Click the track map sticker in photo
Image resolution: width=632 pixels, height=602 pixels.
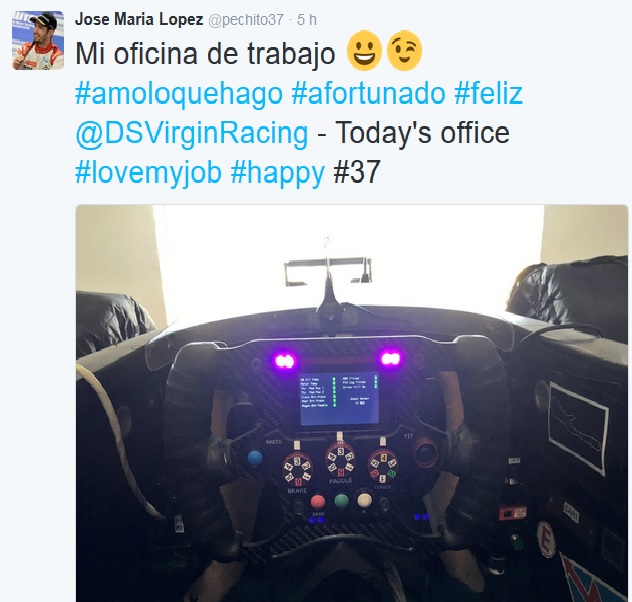(x=578, y=428)
